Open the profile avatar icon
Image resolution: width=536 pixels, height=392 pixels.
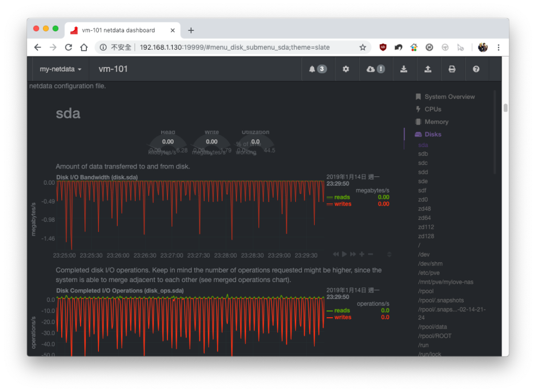[x=483, y=47]
